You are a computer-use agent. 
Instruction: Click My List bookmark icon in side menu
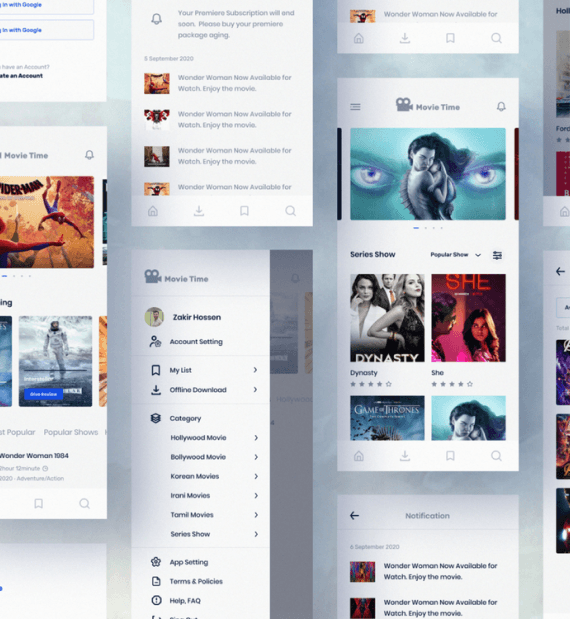156,370
